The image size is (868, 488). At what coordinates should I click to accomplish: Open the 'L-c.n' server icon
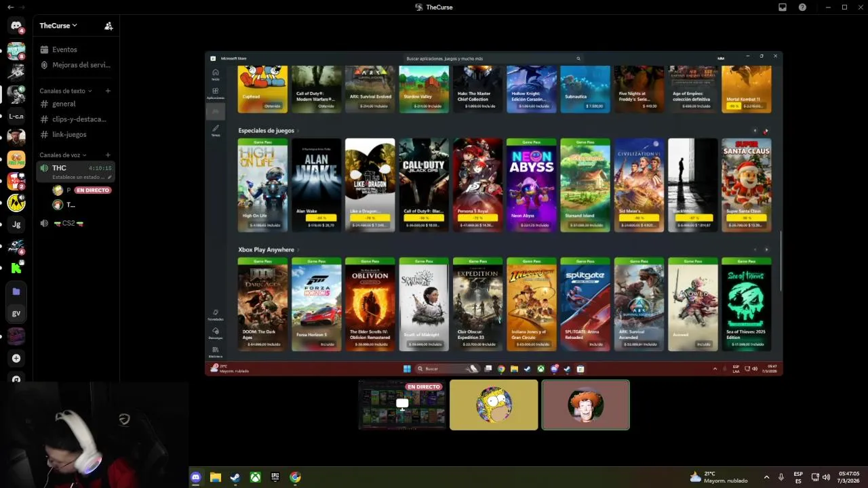click(16, 116)
